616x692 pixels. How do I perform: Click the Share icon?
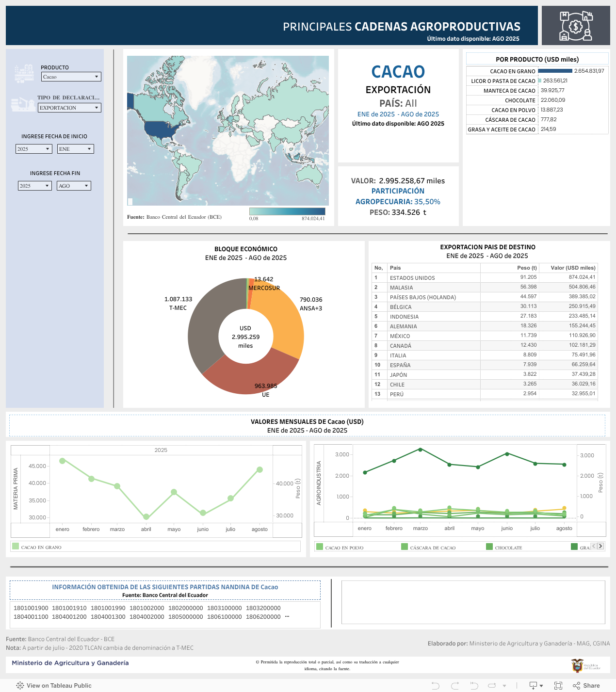(x=576, y=685)
